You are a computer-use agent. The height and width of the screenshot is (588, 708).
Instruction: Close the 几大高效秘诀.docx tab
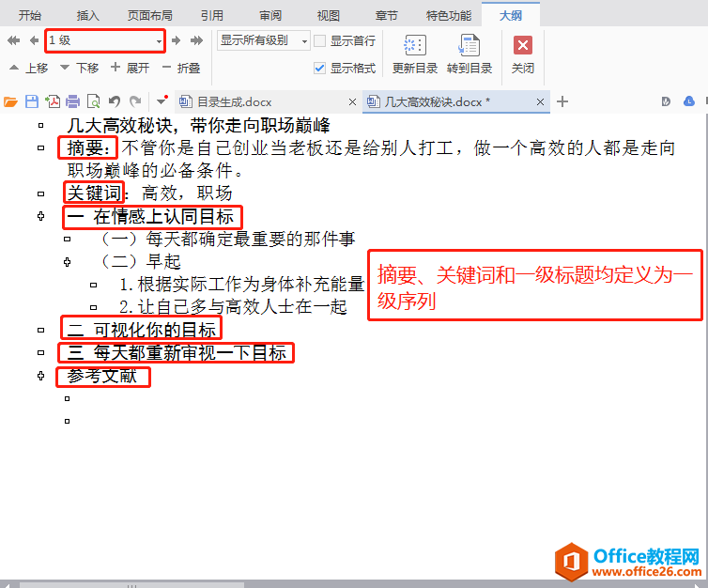(x=540, y=102)
